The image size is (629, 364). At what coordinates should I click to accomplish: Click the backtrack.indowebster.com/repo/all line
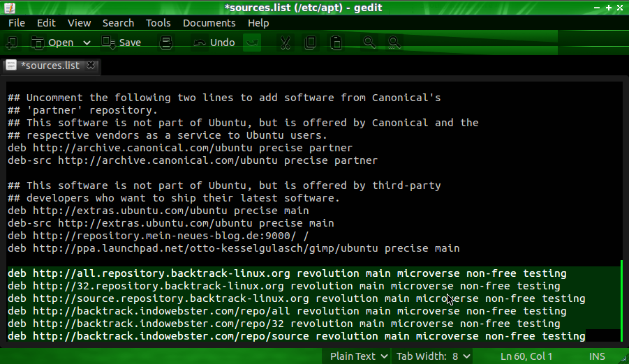pos(287,311)
